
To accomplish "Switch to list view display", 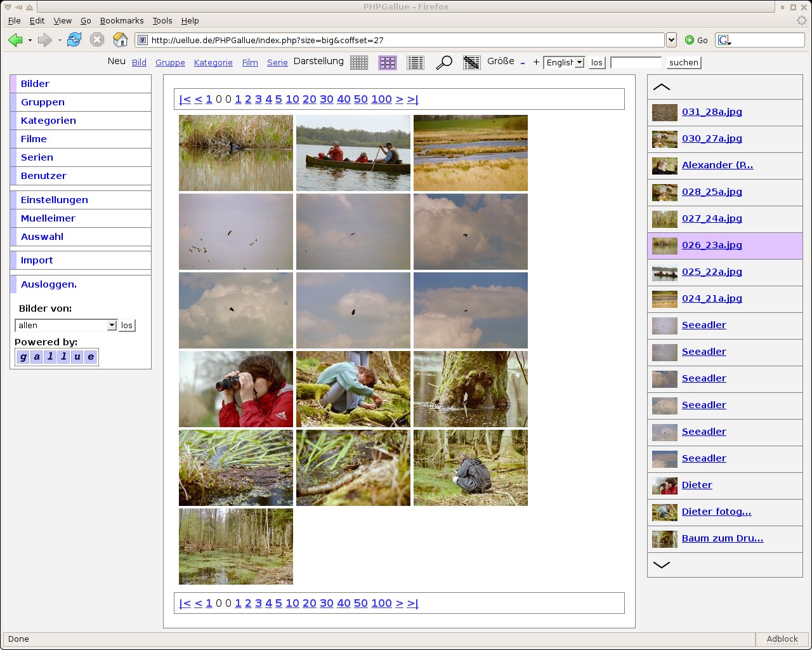I will (x=416, y=62).
